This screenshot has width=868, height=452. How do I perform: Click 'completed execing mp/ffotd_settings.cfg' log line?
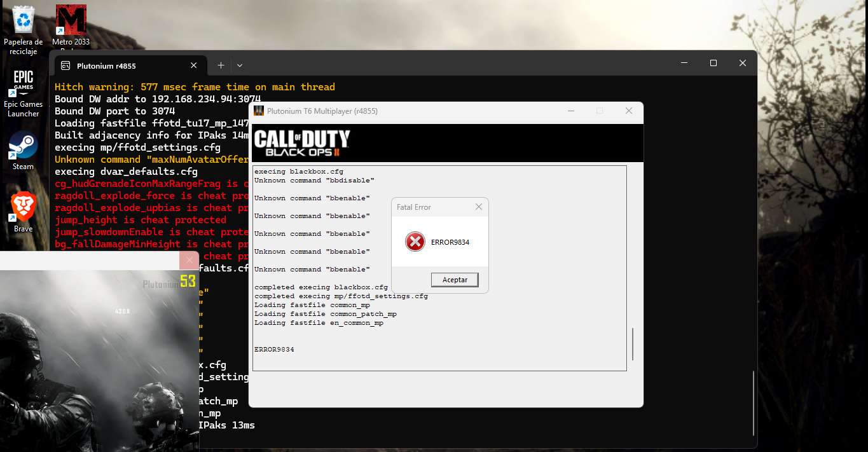click(x=341, y=296)
